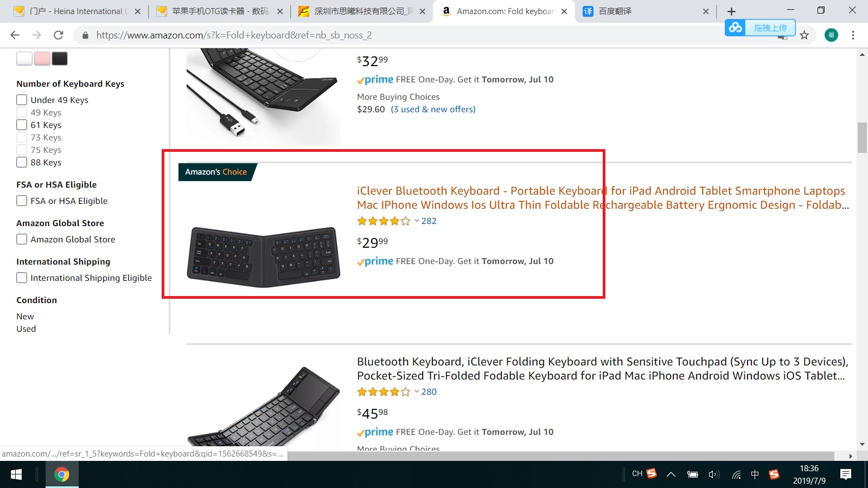Reload the Amazon page

(59, 35)
